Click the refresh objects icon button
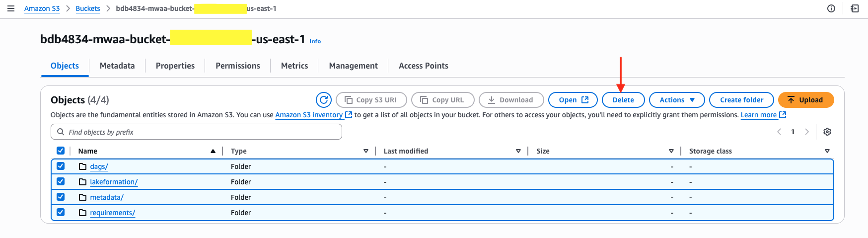The width and height of the screenshot is (868, 238). pos(323,100)
